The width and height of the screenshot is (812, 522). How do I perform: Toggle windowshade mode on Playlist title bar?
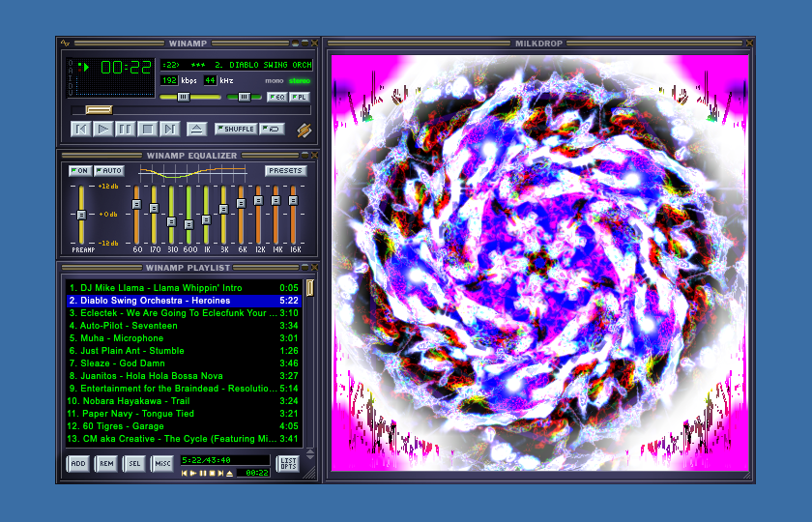pos(304,267)
